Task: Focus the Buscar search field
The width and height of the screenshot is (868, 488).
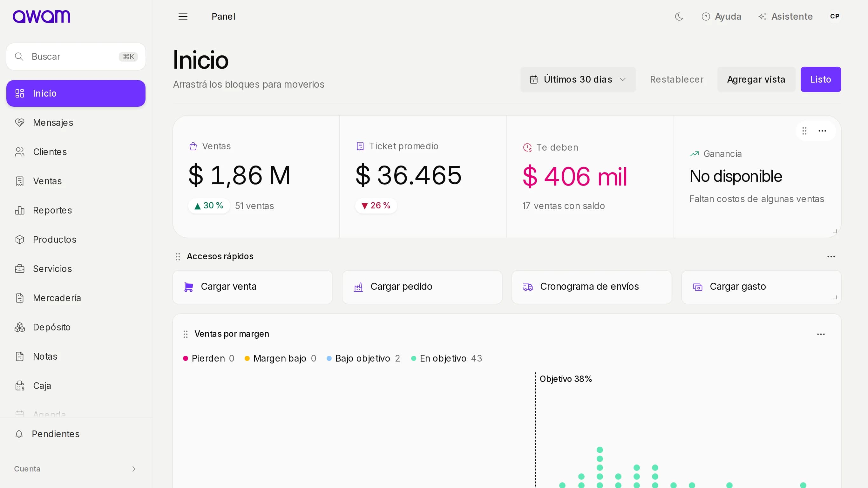Action: click(76, 57)
